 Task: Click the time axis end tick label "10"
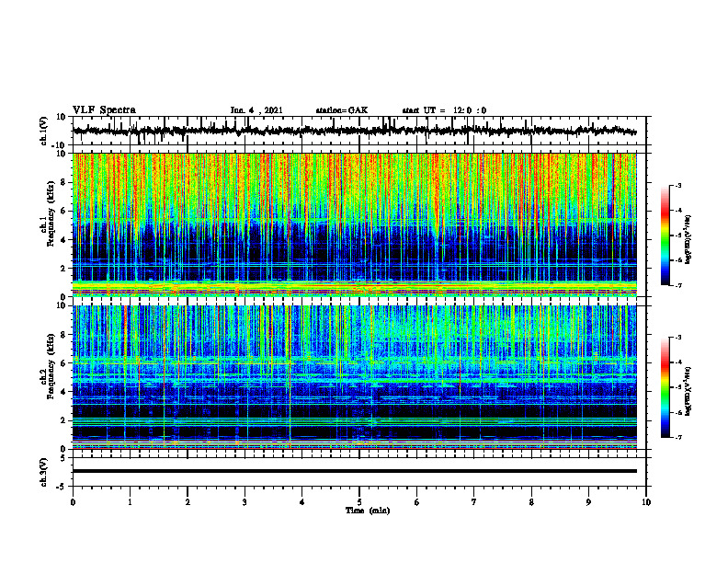click(646, 502)
